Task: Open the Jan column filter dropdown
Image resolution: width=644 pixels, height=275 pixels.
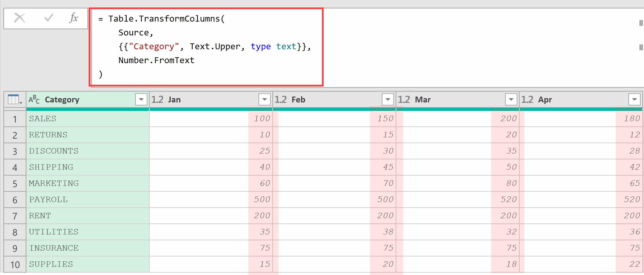Action: click(264, 99)
